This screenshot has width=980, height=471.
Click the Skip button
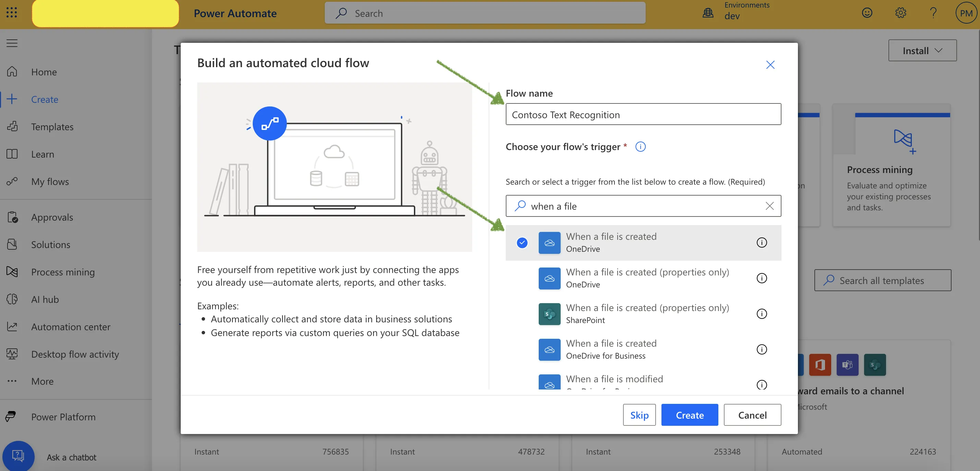[x=639, y=415]
